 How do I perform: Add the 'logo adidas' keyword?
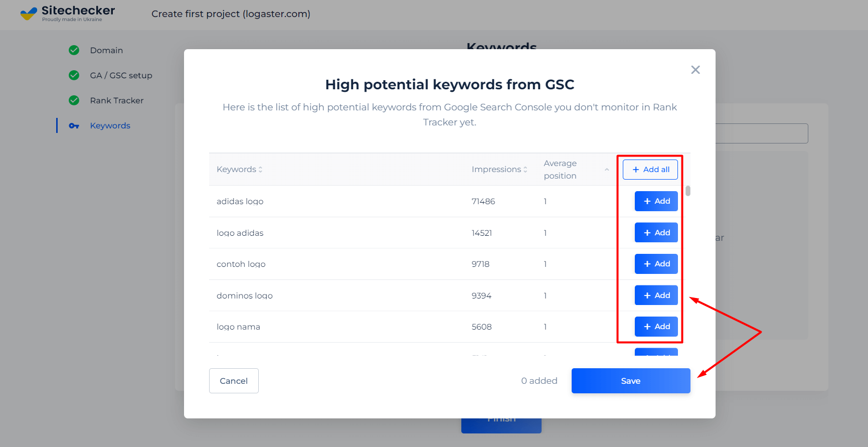656,233
